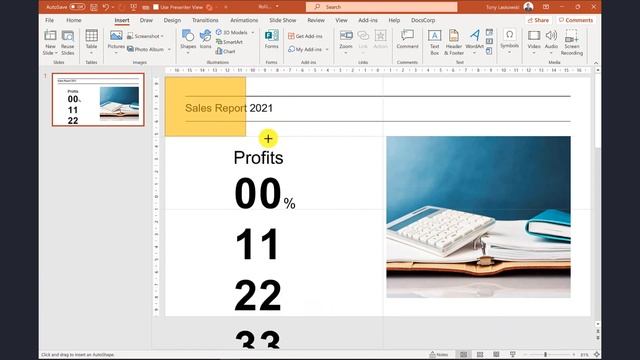Open the Slide Show tab

click(x=282, y=20)
